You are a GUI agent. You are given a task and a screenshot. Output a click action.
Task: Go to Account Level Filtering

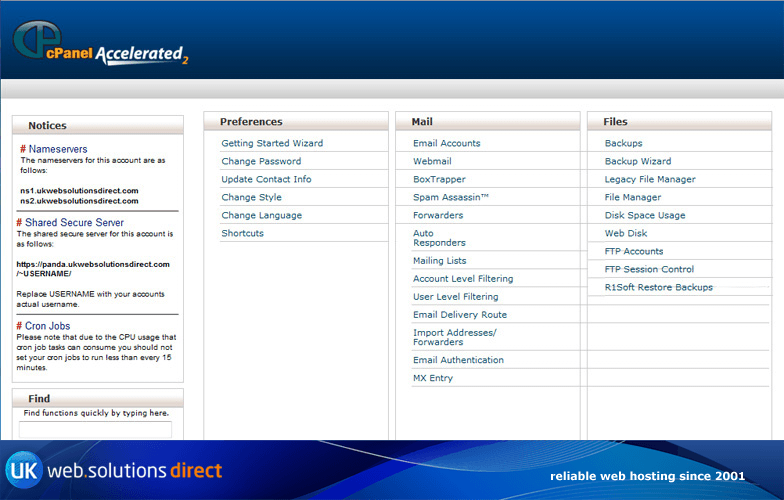[463, 279]
